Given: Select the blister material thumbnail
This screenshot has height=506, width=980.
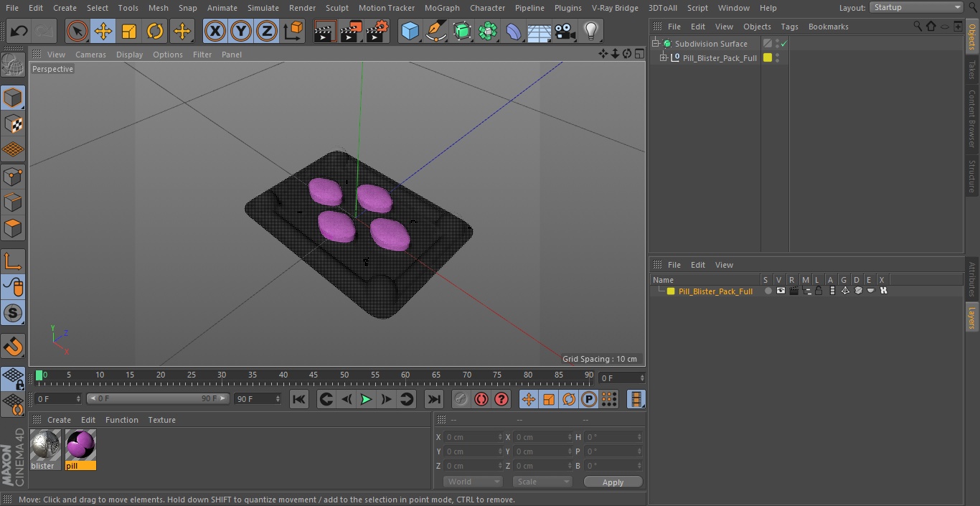Looking at the screenshot, I should pyautogui.click(x=45, y=449).
